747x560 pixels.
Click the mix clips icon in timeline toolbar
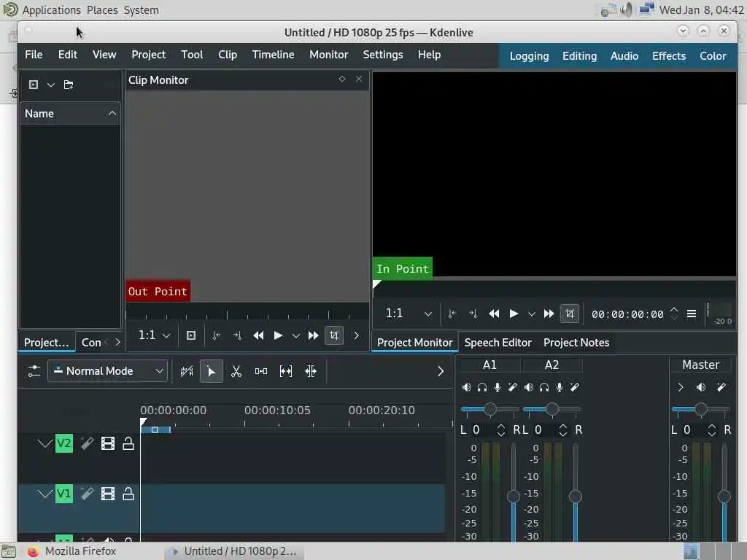click(x=187, y=371)
